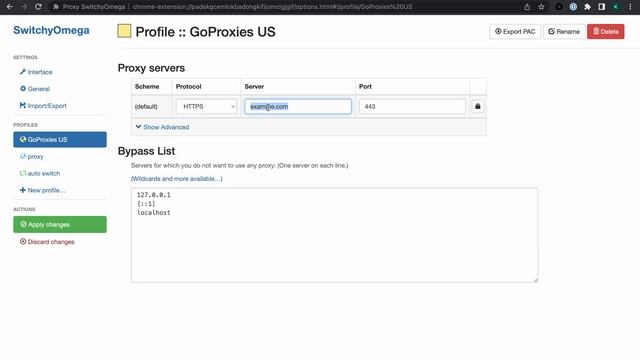Click the '(default)' scheme cell
The image size is (640, 360).
coord(146,107)
